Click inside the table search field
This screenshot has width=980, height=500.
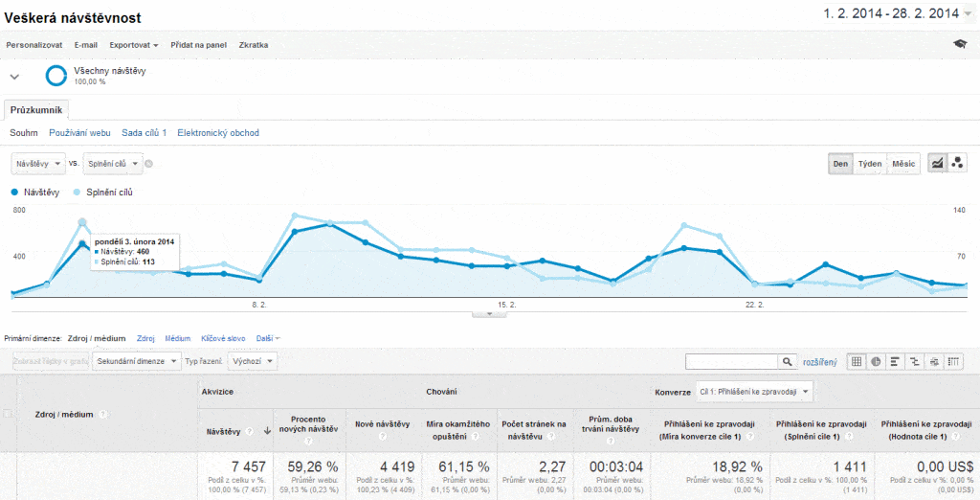point(732,361)
